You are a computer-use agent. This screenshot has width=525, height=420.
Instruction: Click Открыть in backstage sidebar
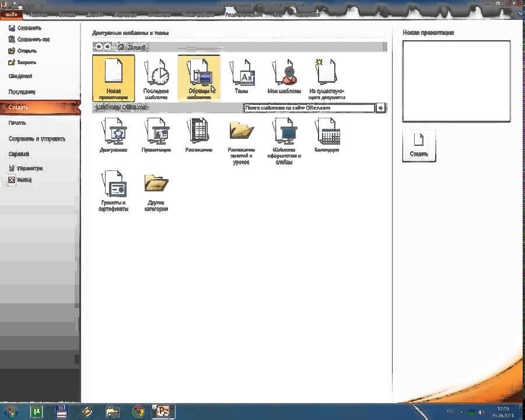pos(22,51)
